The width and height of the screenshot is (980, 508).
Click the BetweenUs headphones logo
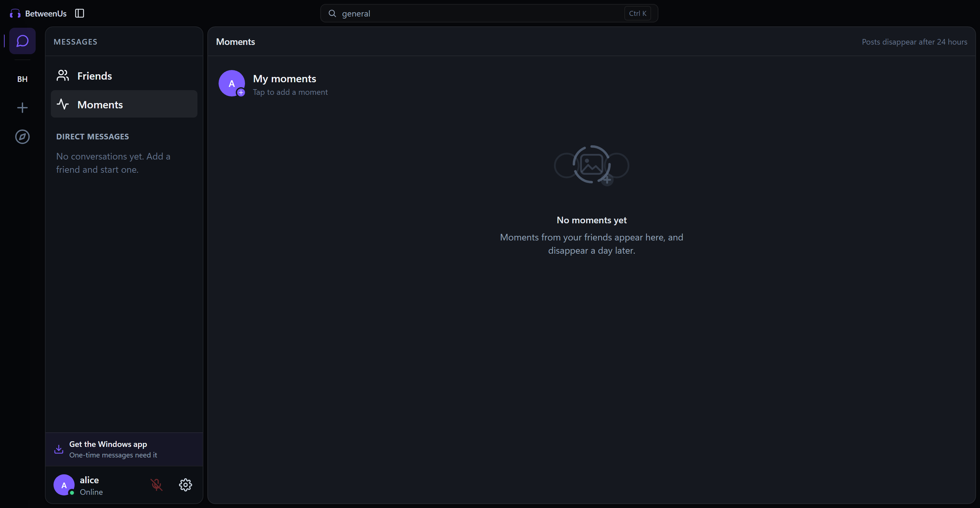click(x=15, y=14)
